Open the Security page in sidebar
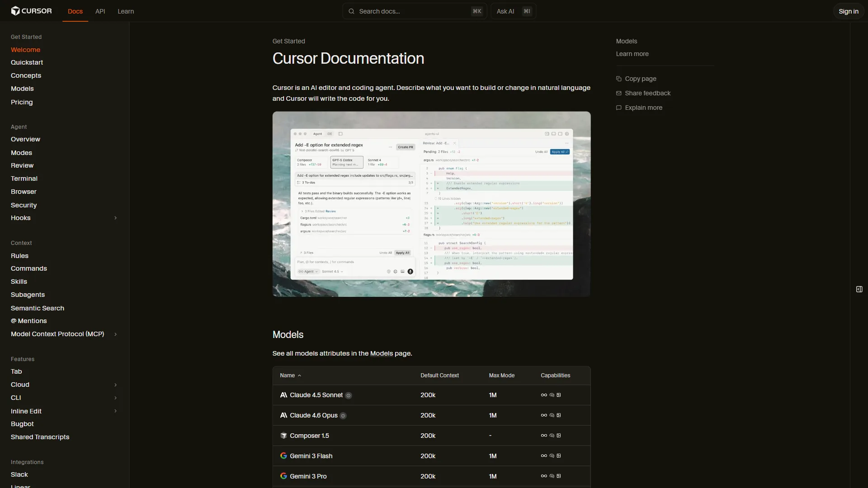 (x=24, y=205)
